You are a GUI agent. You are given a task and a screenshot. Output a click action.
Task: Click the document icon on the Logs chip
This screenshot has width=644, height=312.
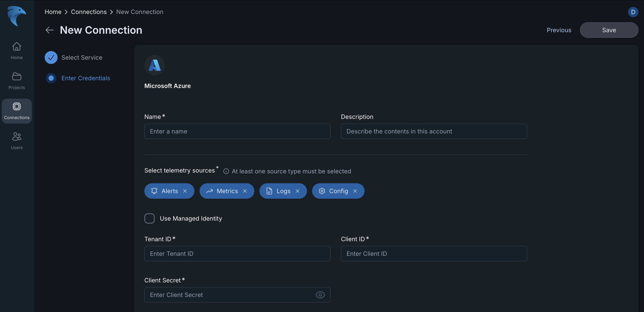click(x=269, y=191)
